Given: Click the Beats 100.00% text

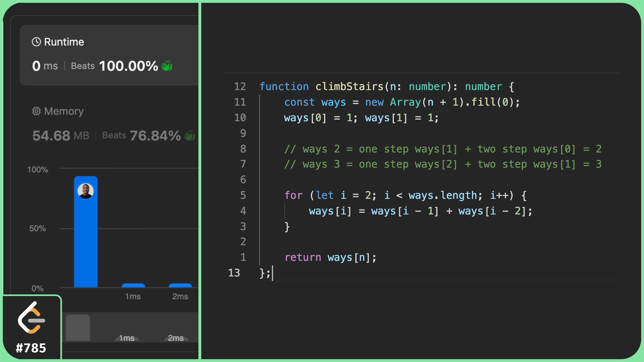Looking at the screenshot, I should pyautogui.click(x=115, y=66).
